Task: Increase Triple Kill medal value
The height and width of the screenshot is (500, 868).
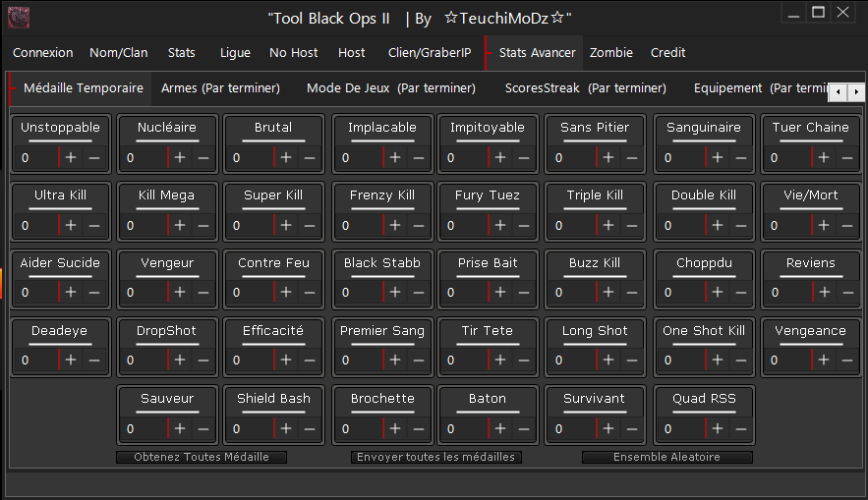Action: pos(608,226)
